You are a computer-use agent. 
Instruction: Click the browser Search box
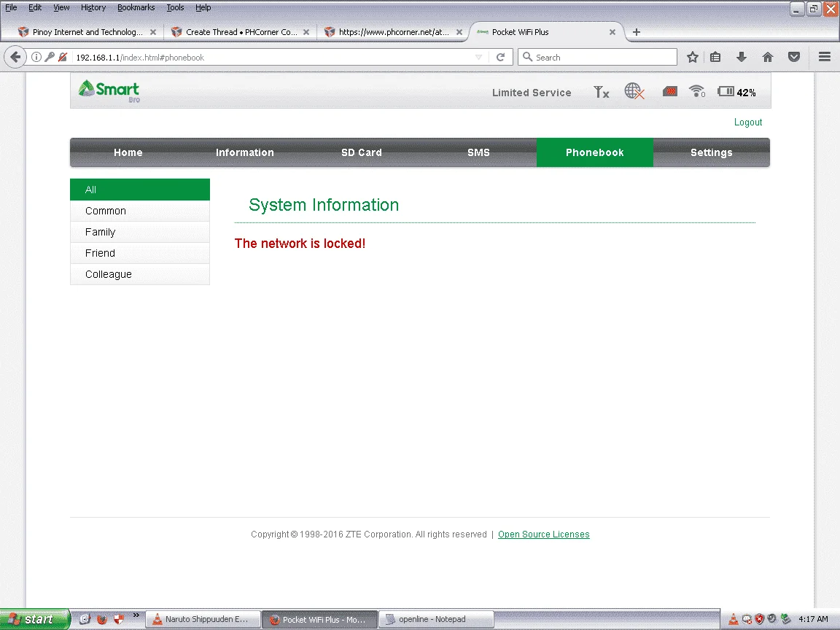(597, 57)
